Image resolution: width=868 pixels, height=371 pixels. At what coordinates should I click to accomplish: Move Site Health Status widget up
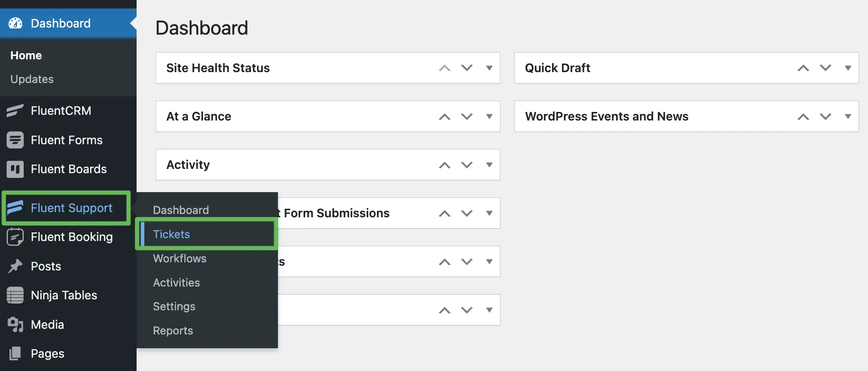444,68
